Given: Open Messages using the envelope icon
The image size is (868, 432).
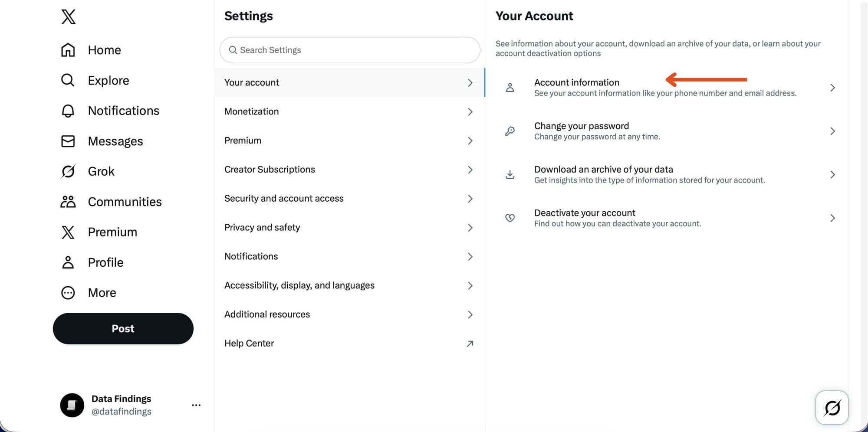Looking at the screenshot, I should 68,141.
